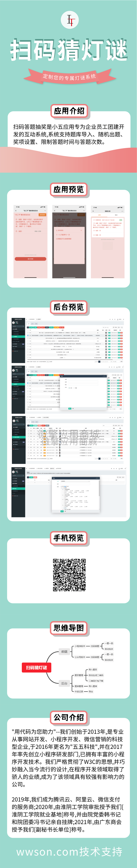Open the first phone screenshot with the riddle question

tap(30, 242)
